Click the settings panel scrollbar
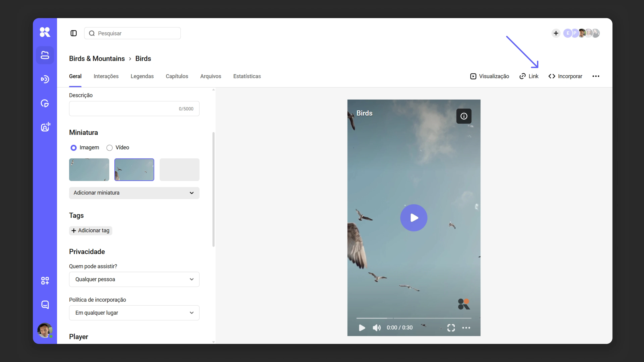Image resolution: width=644 pixels, height=362 pixels. [213, 189]
